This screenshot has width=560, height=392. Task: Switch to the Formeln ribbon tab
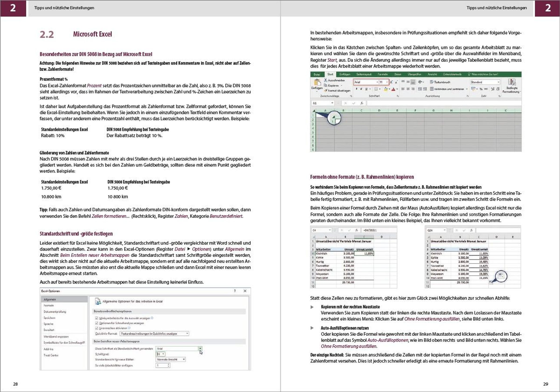(382, 74)
